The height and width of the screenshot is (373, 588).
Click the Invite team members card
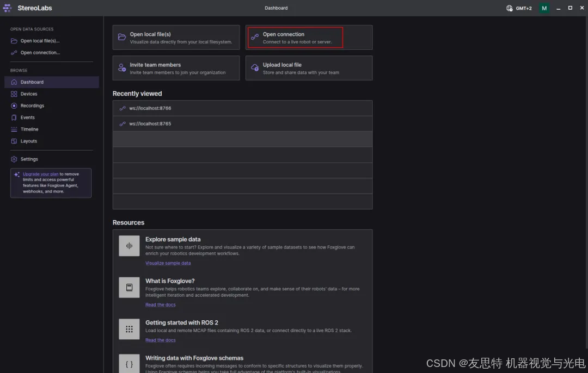176,68
